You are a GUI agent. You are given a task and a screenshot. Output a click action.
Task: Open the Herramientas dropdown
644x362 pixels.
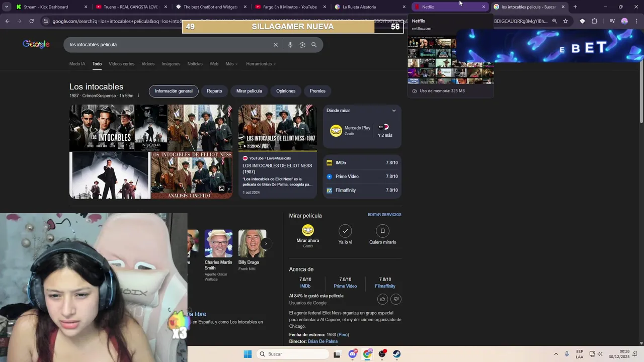261,64
